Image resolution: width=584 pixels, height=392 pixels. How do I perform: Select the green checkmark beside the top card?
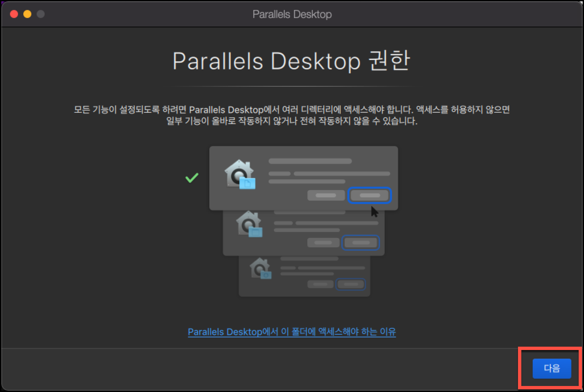click(192, 178)
